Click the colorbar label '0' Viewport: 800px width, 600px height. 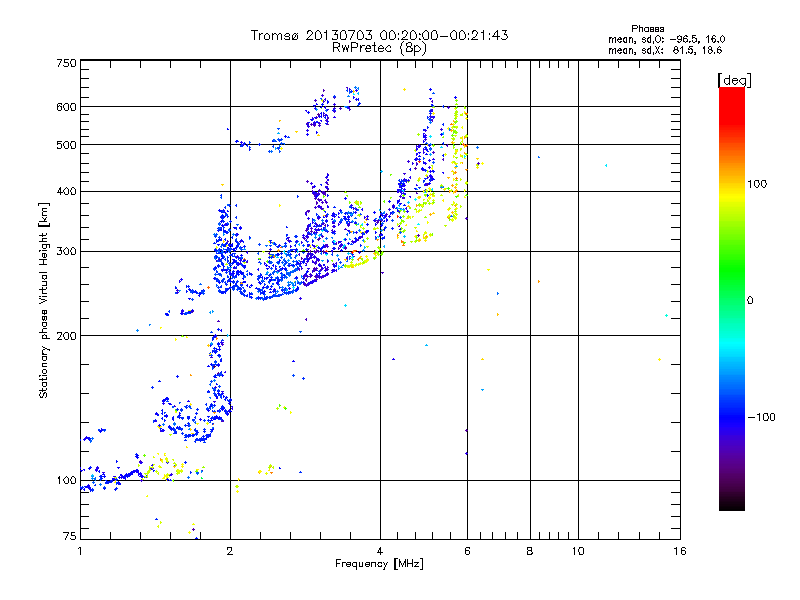pos(750,301)
